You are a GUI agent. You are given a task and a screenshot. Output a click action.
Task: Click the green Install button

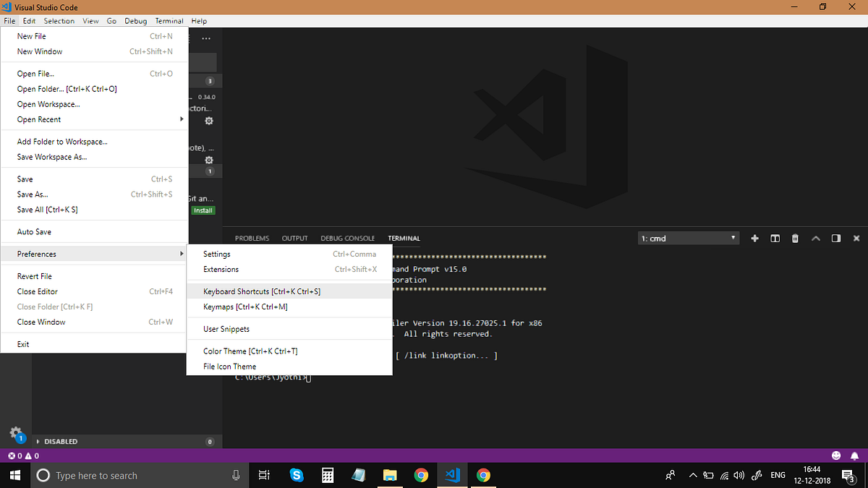coord(203,210)
